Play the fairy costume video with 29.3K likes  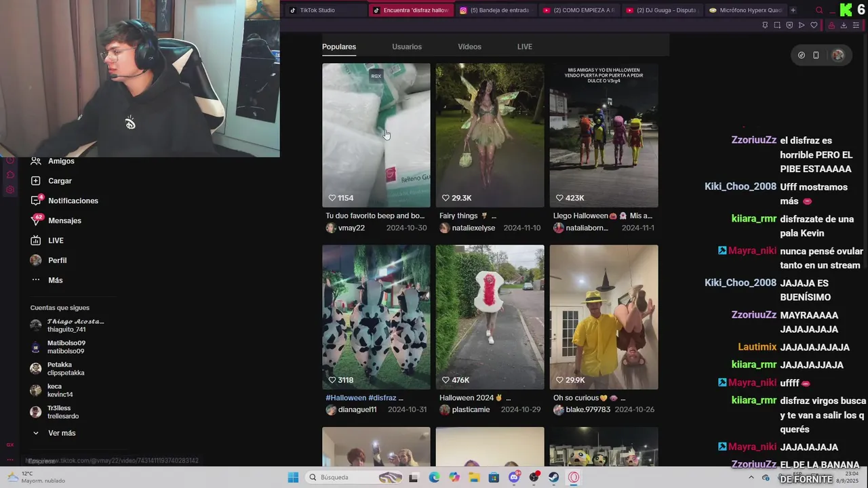click(490, 136)
